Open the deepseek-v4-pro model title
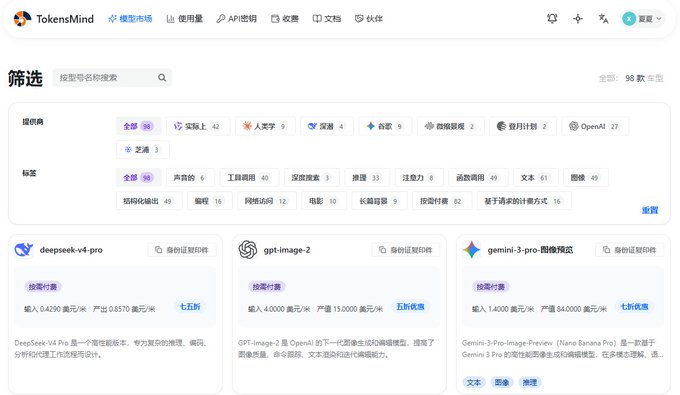Screen dimensions: 680x395 click(x=71, y=250)
